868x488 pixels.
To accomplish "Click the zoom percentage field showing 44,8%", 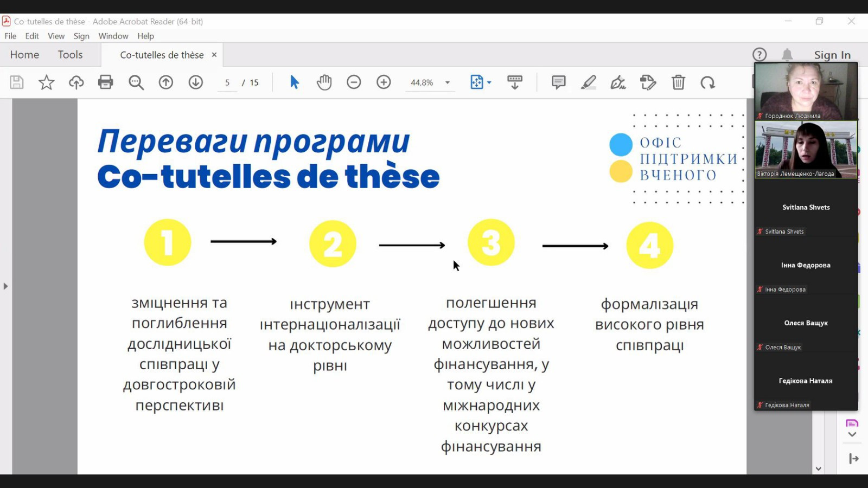I will pyautogui.click(x=422, y=82).
